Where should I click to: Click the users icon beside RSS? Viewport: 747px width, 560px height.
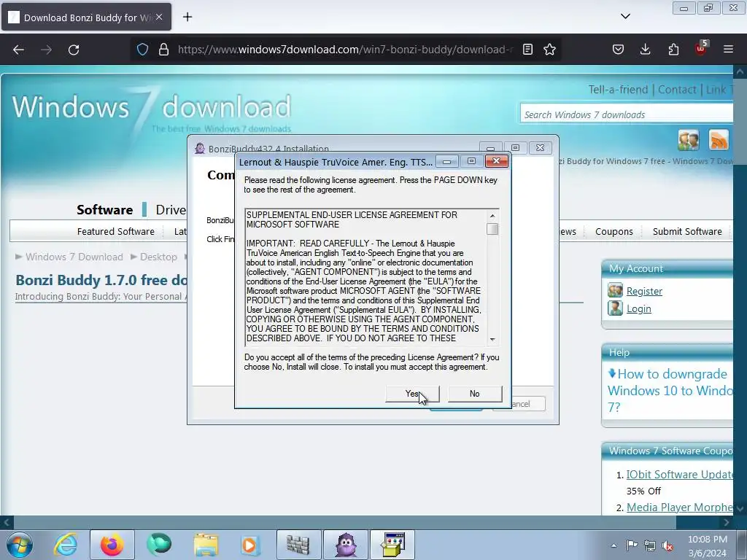point(689,140)
